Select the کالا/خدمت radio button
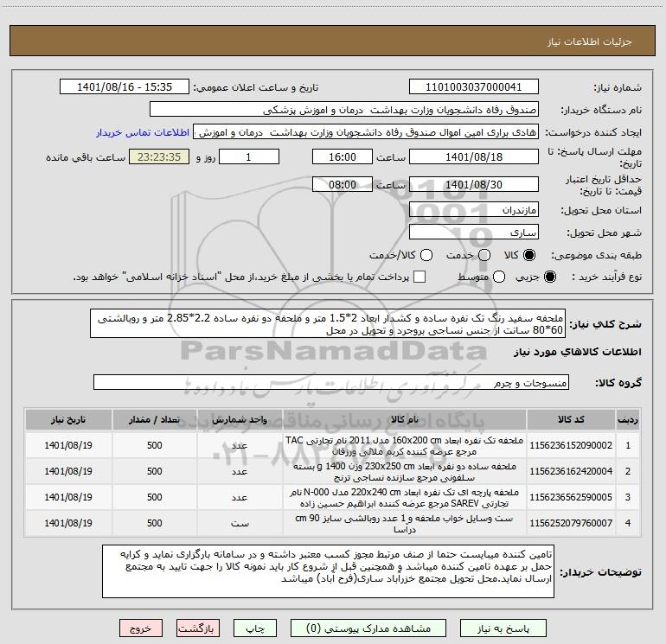The width and height of the screenshot is (666, 644). (426, 255)
